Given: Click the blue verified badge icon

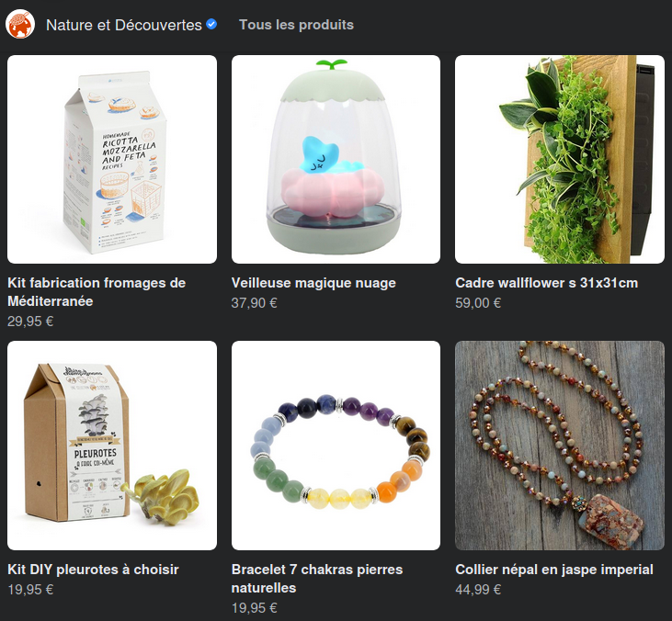Looking at the screenshot, I should (211, 25).
